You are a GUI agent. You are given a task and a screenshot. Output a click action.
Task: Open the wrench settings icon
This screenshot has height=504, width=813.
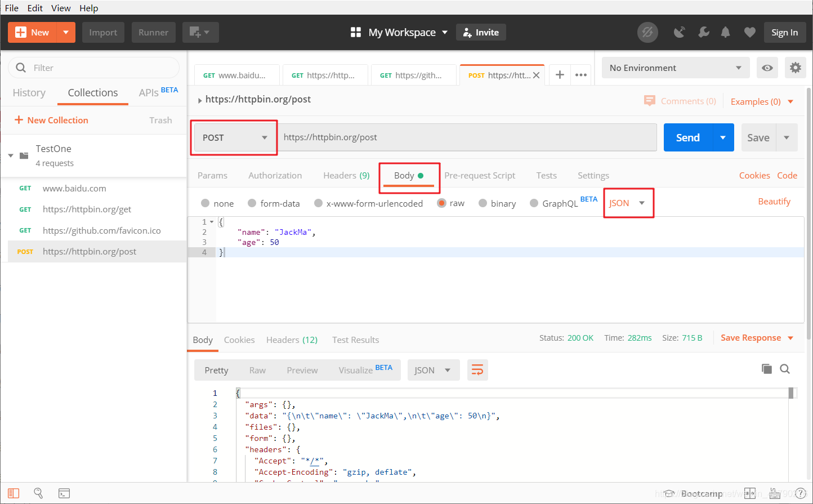704,33
